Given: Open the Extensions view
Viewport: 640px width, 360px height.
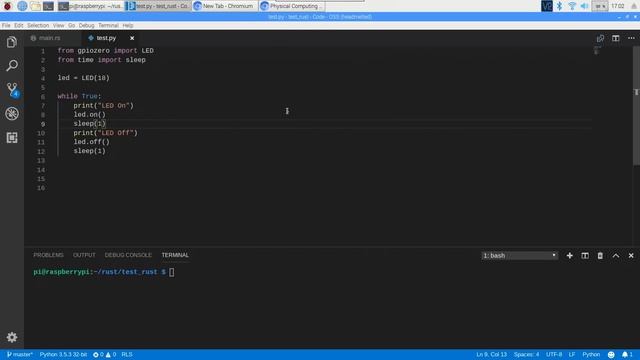Looking at the screenshot, I should (x=12, y=138).
